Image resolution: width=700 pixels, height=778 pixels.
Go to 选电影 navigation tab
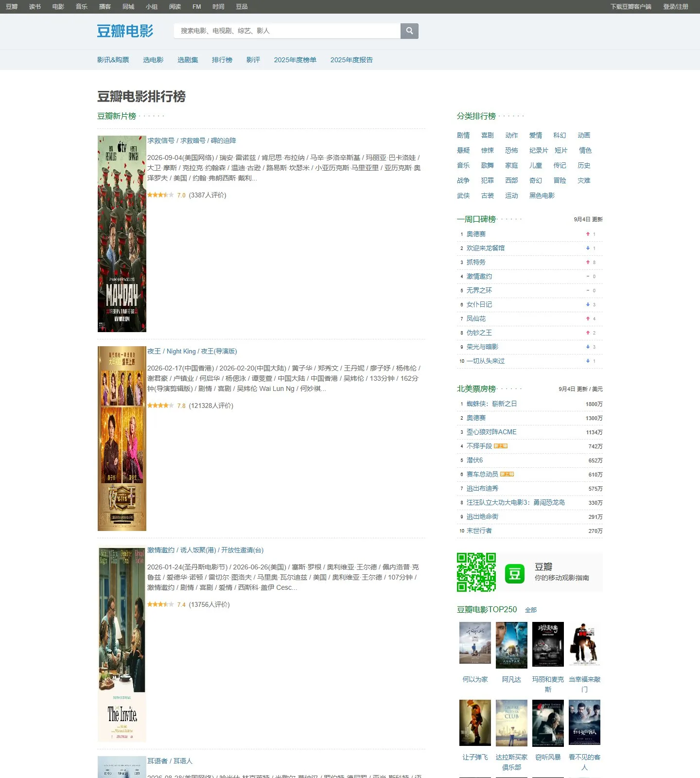coord(153,60)
